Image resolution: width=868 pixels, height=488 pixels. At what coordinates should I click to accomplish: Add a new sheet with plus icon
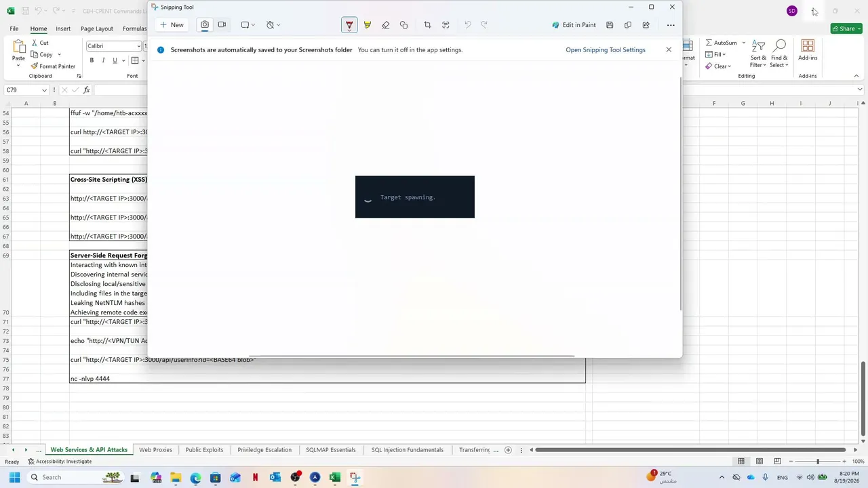(x=508, y=450)
